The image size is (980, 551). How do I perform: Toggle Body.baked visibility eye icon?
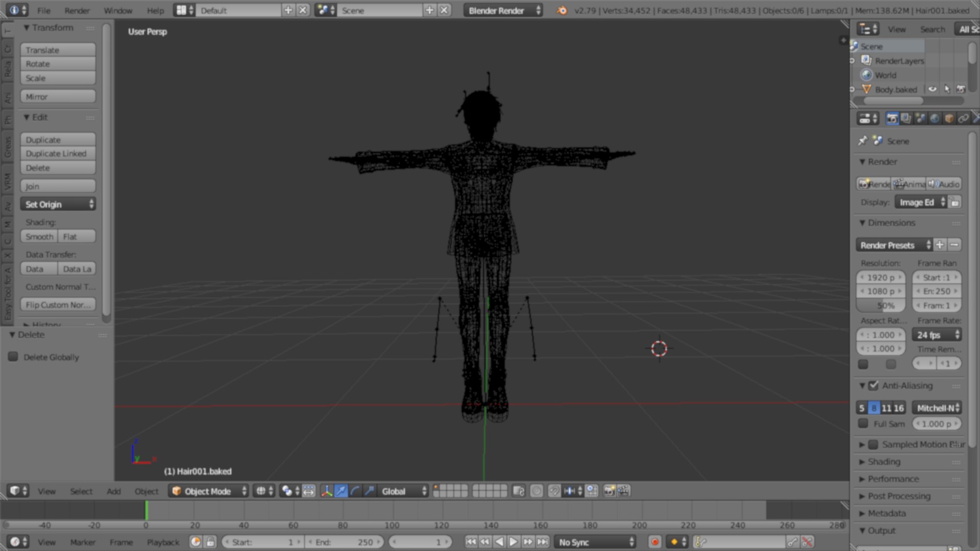pos(933,89)
